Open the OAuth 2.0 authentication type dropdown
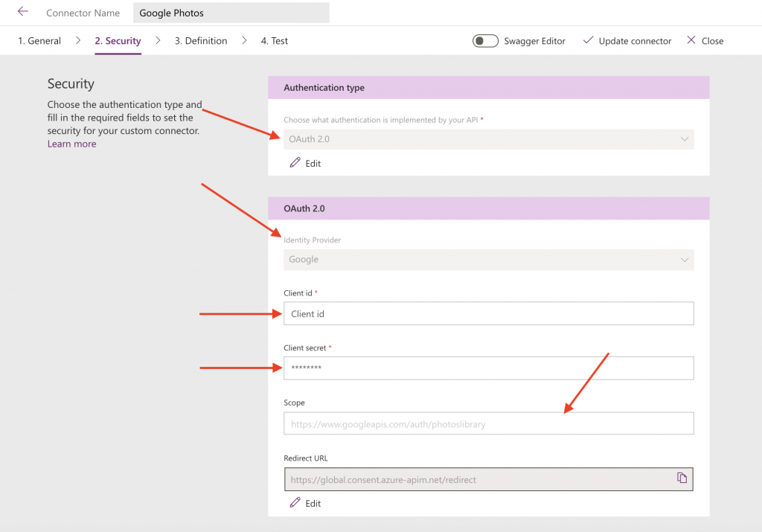The image size is (762, 532). (488, 139)
